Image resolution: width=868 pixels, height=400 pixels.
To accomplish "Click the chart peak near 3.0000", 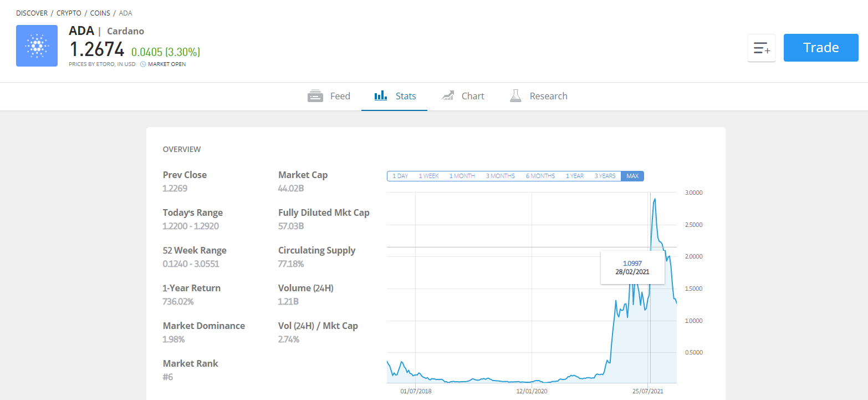I will [x=655, y=199].
